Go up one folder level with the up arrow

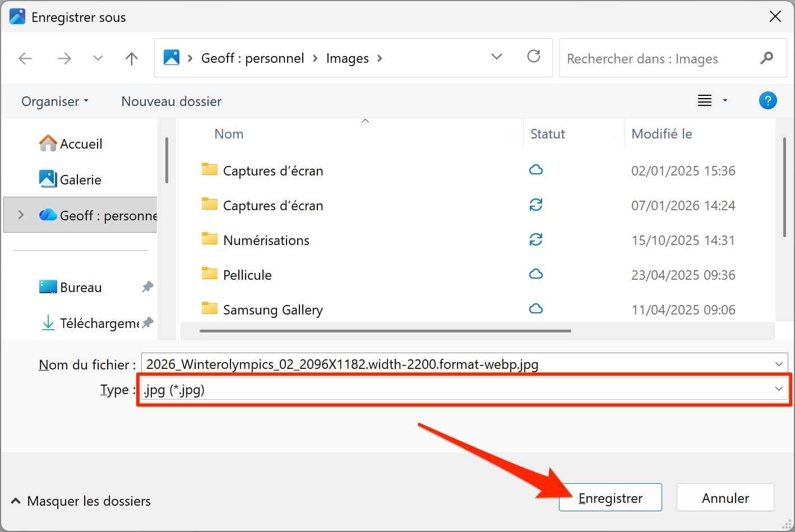pyautogui.click(x=131, y=58)
